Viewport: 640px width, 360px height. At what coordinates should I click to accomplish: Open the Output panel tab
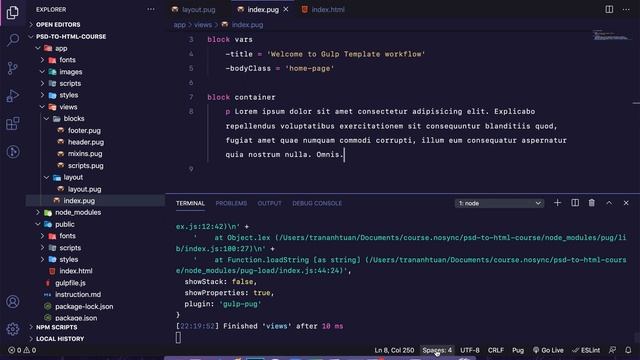tap(269, 203)
